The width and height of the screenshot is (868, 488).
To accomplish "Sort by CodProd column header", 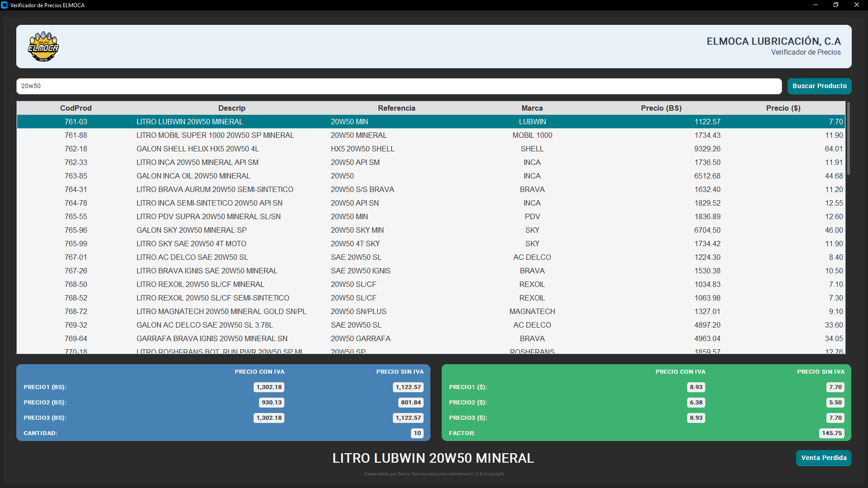I will point(75,108).
